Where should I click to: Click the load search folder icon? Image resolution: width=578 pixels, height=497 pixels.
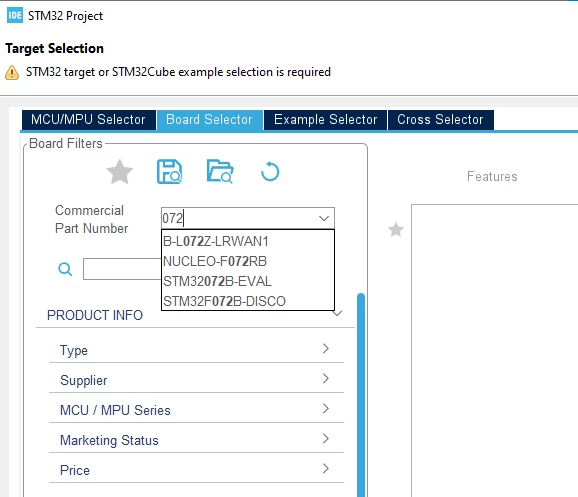220,171
